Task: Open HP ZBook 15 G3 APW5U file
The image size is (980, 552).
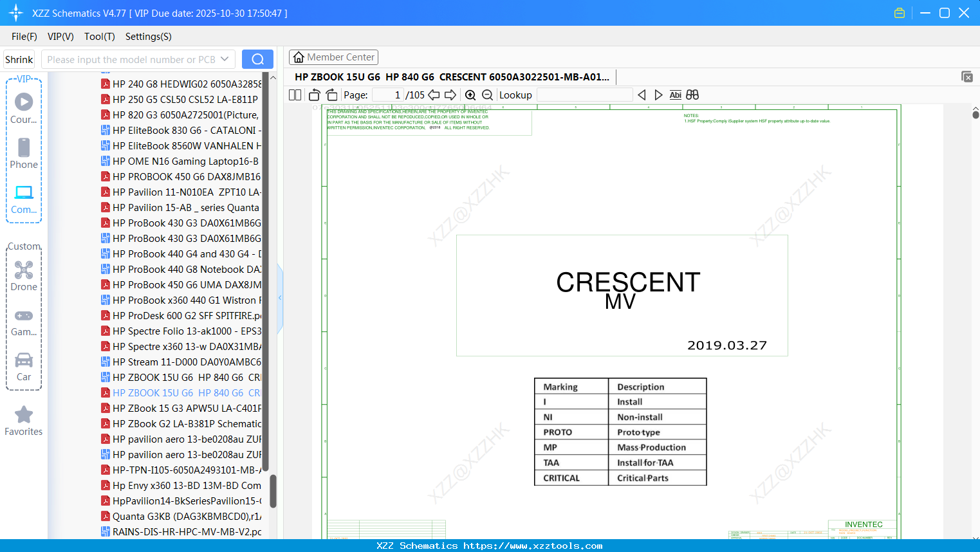Action: [x=181, y=408]
